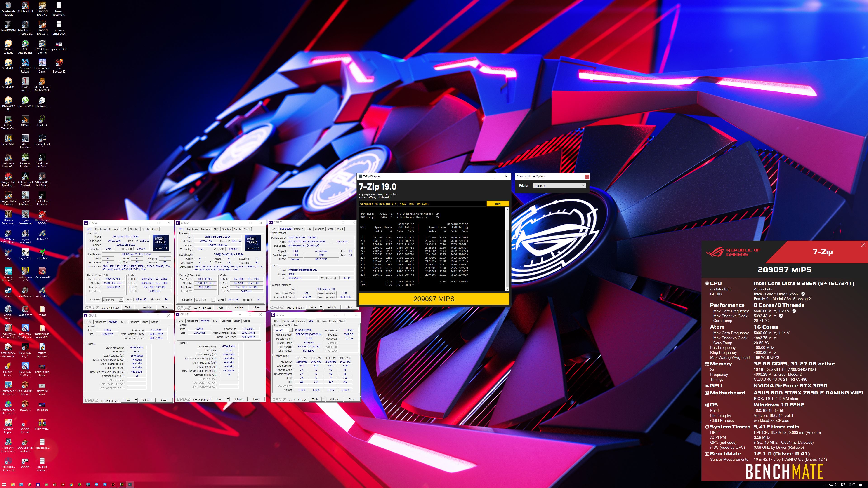Click the 209097 MIPS result bar in 7-Zip

click(x=434, y=299)
